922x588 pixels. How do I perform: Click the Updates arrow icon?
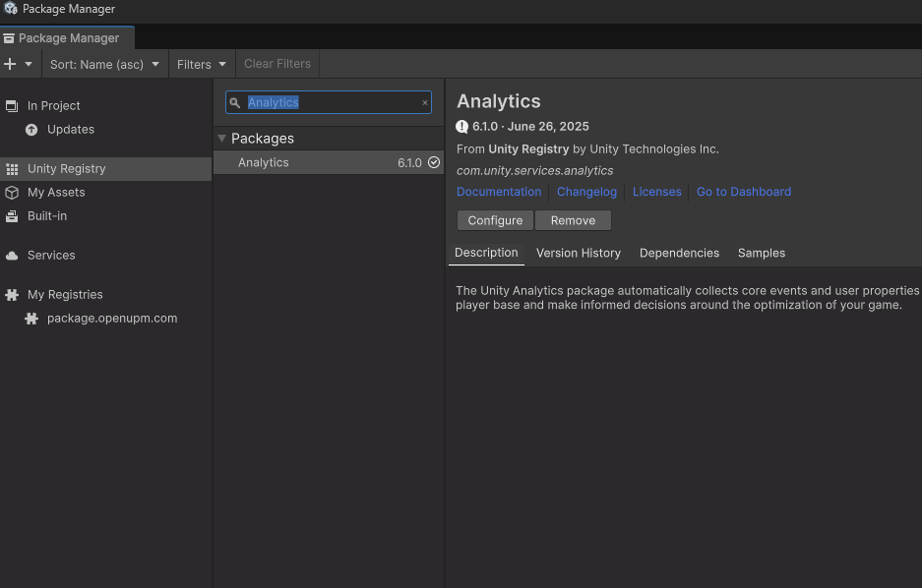(31, 130)
